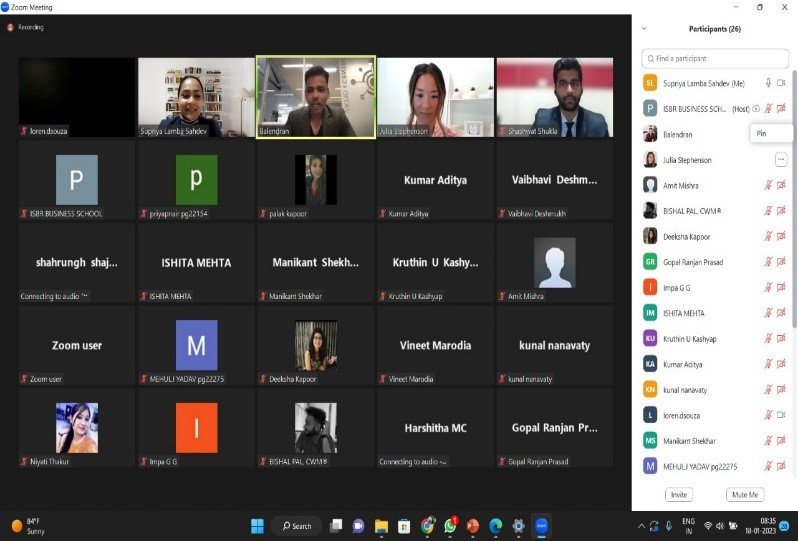Open the more options button for Julia Stephenson

coord(780,160)
